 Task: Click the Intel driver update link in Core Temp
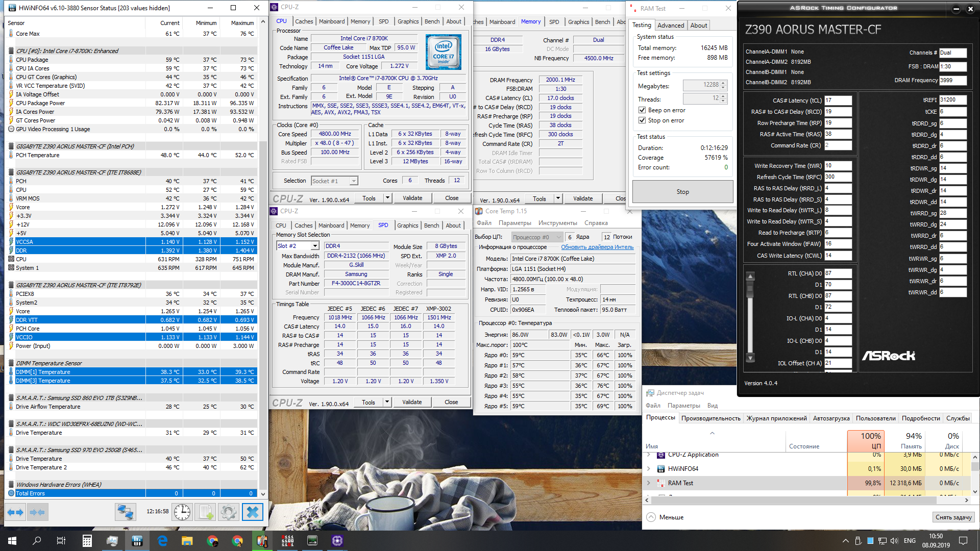(x=597, y=247)
